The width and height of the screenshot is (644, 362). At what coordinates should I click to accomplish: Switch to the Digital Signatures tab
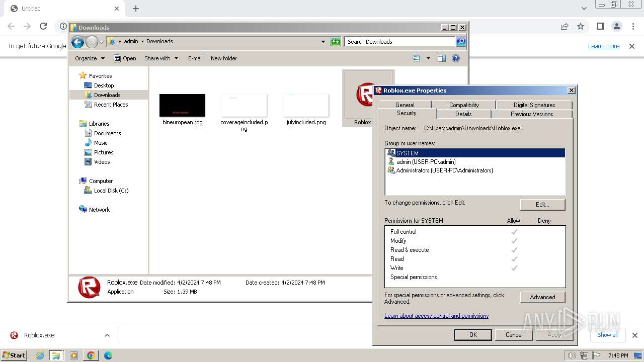click(534, 105)
